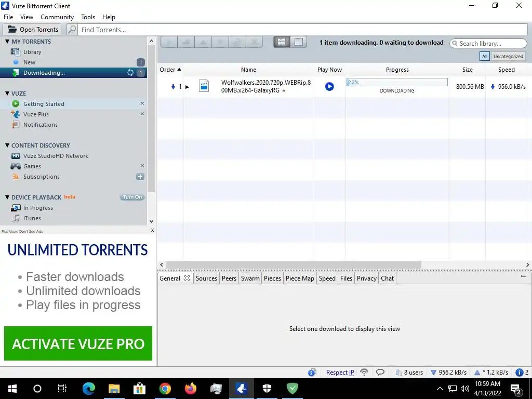The height and width of the screenshot is (399, 532).
Task: Open Subscriptions RSS entry
Action: pos(42,177)
